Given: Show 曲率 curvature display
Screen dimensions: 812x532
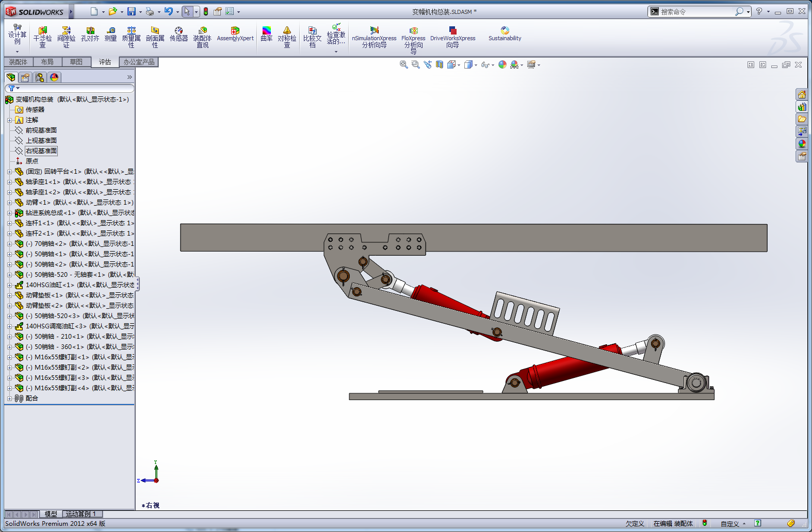Looking at the screenshot, I should point(266,34).
